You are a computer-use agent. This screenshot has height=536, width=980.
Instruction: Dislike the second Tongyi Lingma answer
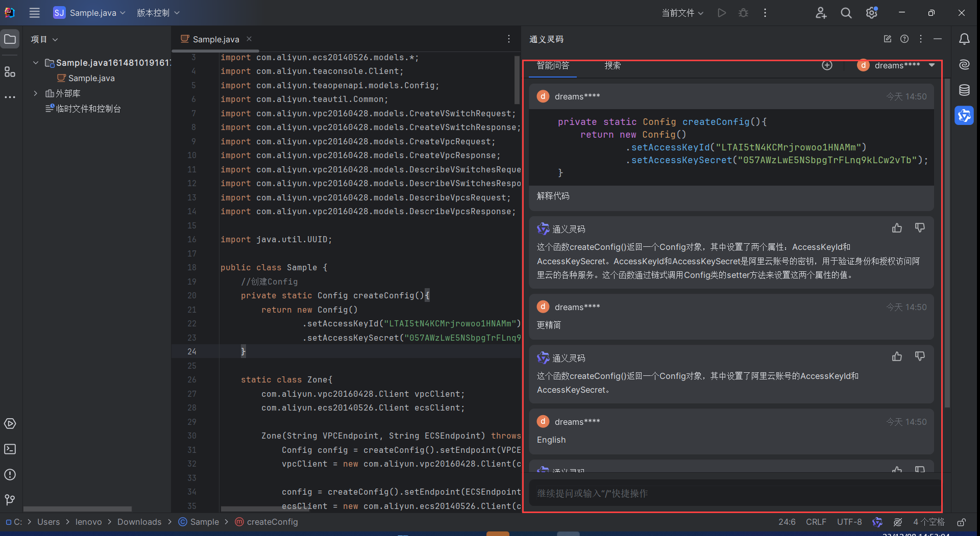920,357
